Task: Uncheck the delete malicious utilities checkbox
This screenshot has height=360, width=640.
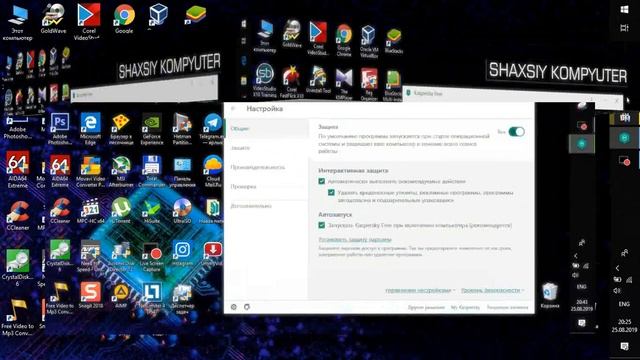Action: click(x=331, y=192)
